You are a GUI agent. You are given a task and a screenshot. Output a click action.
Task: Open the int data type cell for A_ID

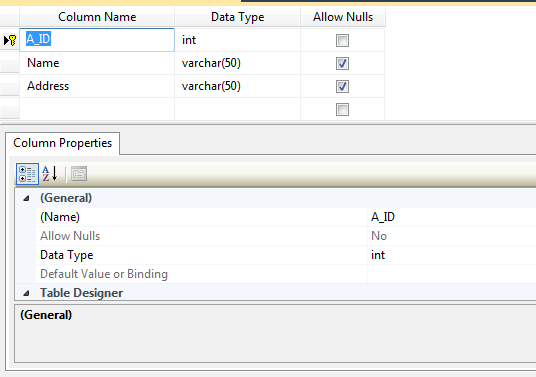[x=238, y=40]
